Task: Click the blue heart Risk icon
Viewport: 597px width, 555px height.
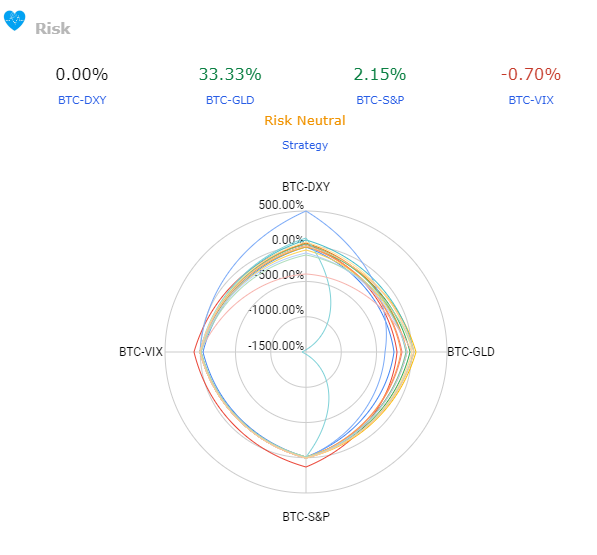Action: click(x=14, y=21)
